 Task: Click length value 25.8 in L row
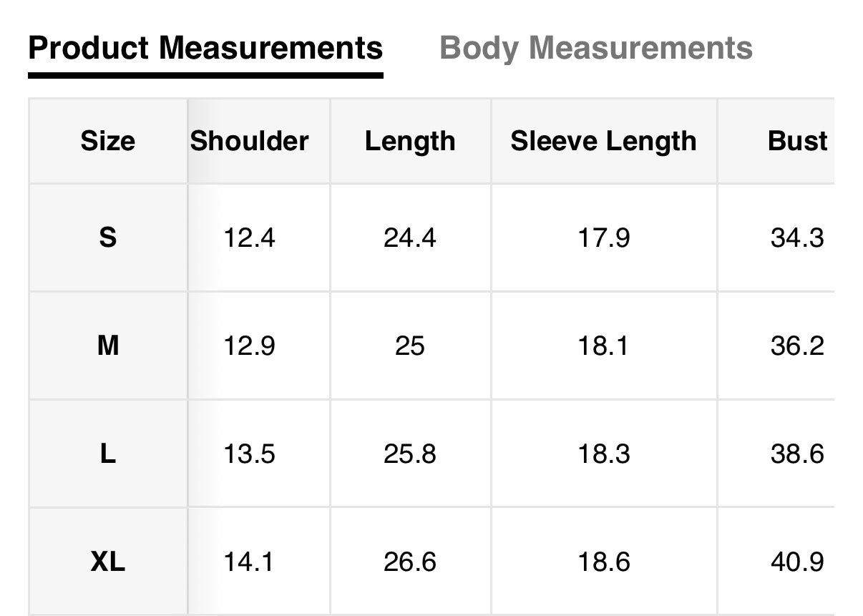pyautogui.click(x=410, y=454)
